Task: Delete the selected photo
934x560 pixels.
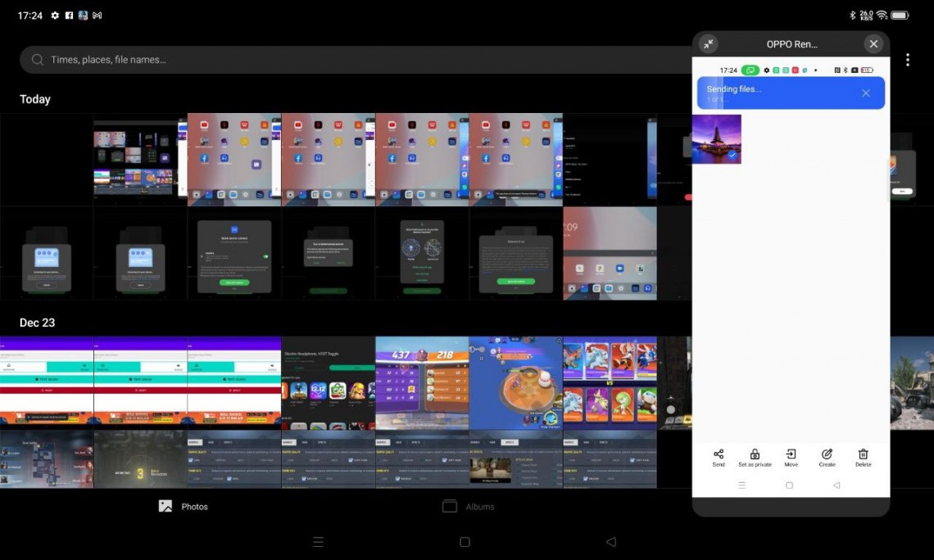Action: [863, 457]
